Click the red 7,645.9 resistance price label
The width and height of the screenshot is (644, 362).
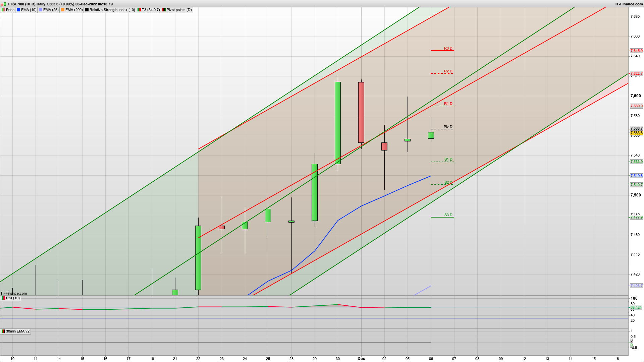pos(636,51)
